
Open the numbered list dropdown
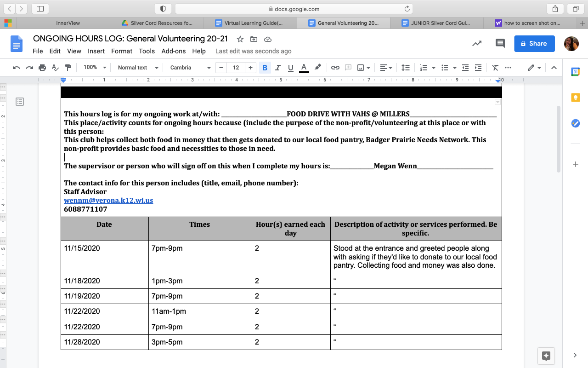(427, 68)
